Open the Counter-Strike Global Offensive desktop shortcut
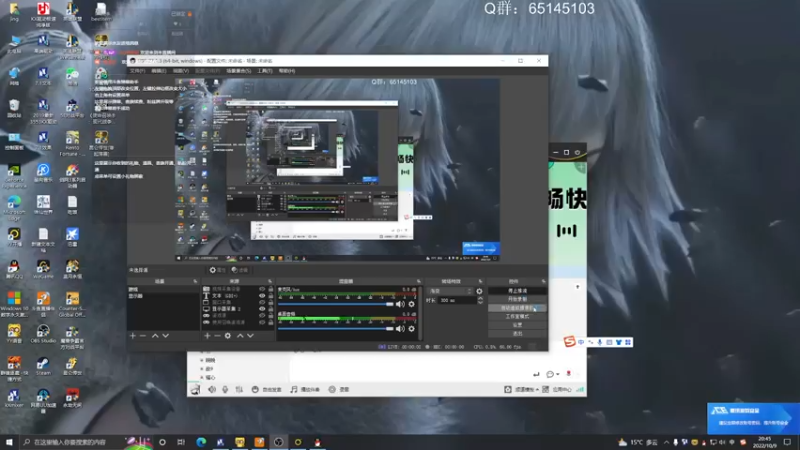The image size is (800, 450). click(x=72, y=305)
